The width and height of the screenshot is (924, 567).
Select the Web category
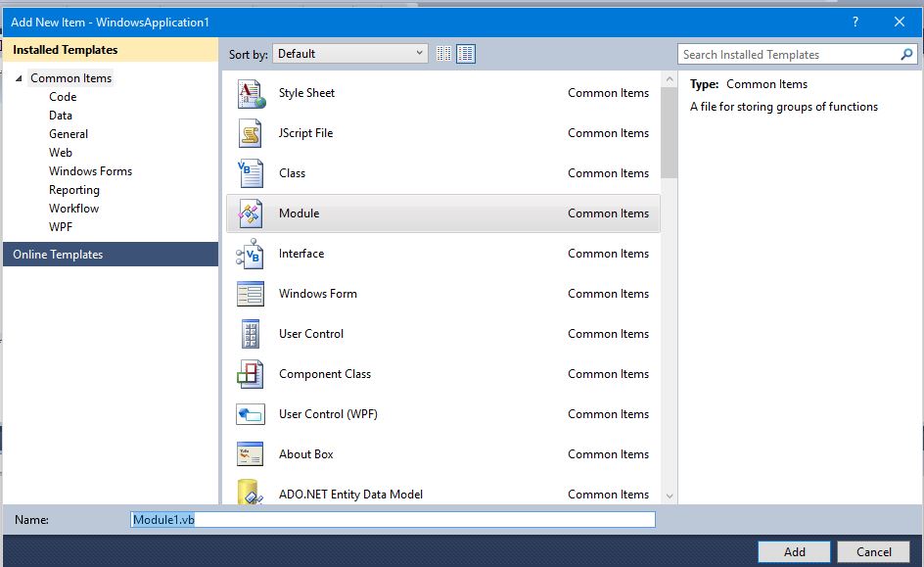(x=61, y=152)
